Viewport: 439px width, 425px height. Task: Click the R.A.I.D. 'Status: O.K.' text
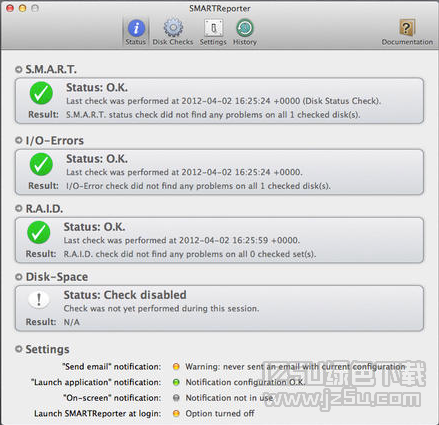coord(94,227)
